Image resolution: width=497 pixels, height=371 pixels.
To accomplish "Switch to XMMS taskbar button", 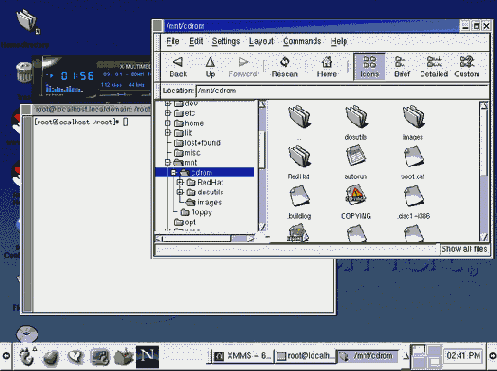I will coord(242,356).
